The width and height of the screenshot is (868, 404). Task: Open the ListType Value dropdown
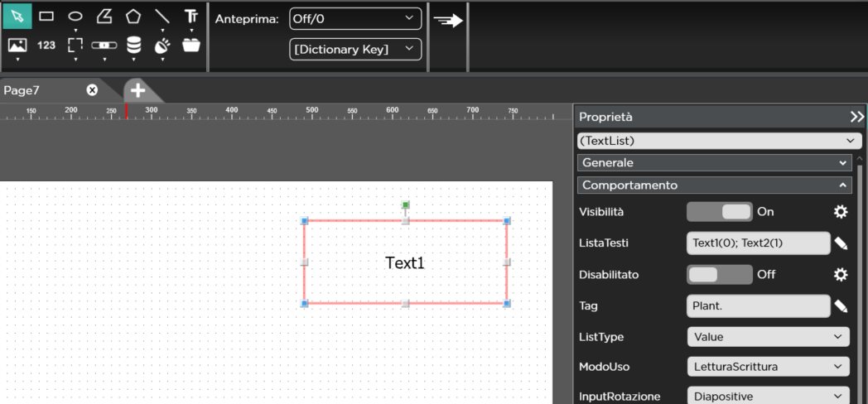[768, 337]
